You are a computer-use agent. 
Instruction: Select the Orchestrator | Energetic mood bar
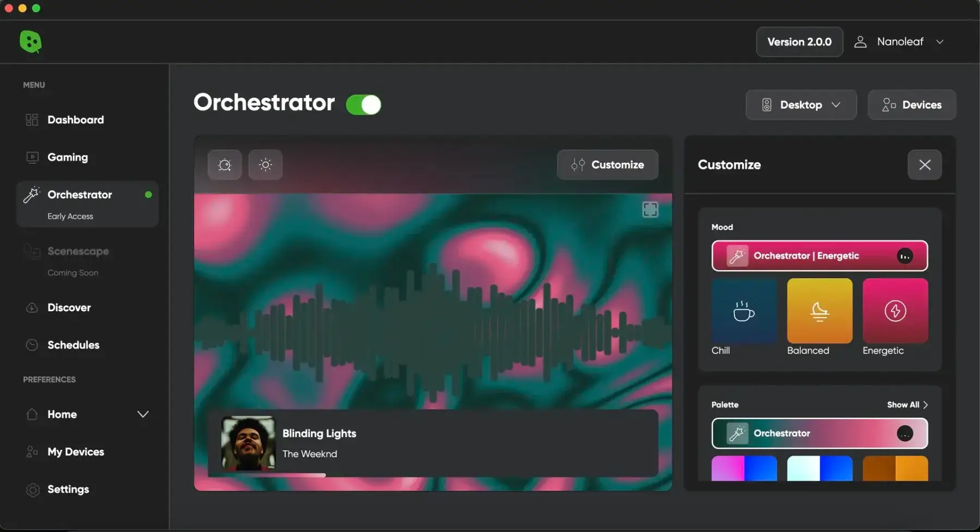(819, 256)
